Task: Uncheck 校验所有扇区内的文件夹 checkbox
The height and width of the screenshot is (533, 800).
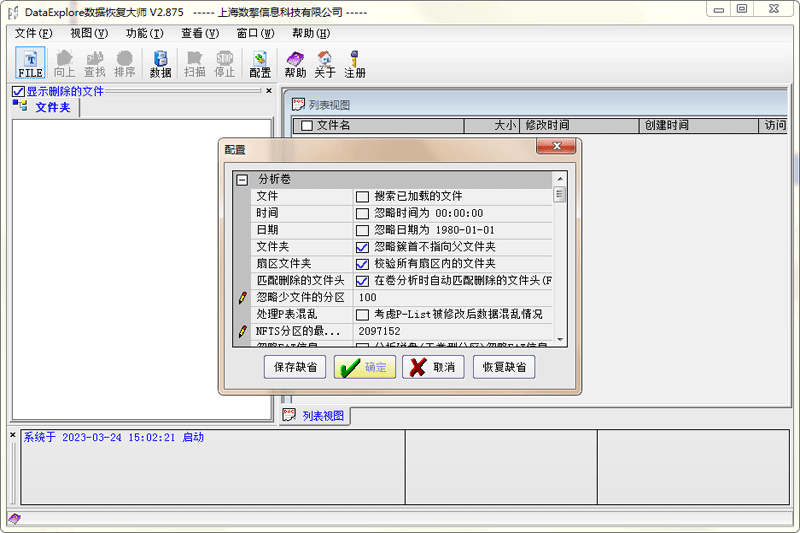Action: pos(362,264)
